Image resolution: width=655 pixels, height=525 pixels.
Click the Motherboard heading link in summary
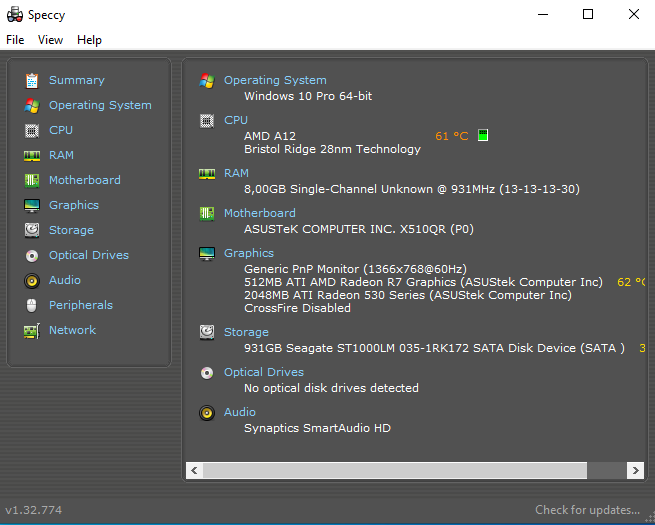tap(260, 213)
